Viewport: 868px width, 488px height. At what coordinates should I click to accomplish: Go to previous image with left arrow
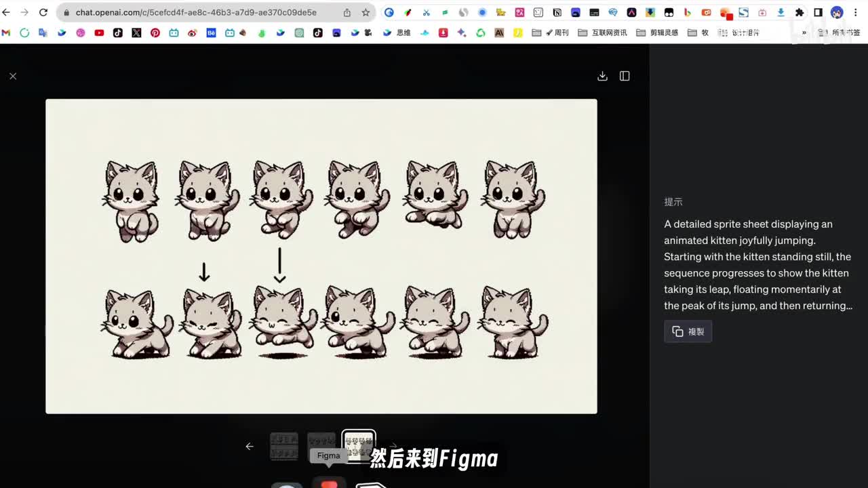(x=250, y=446)
